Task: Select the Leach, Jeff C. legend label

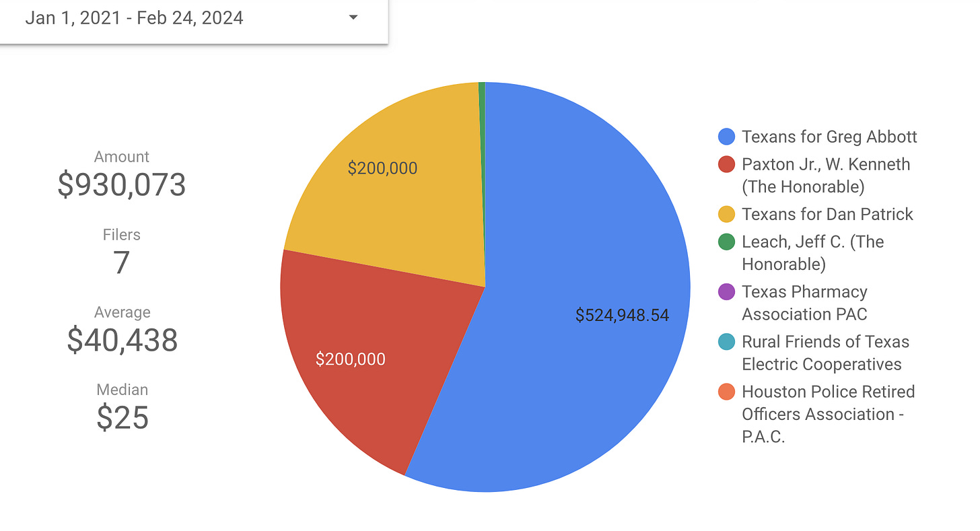Action: [x=812, y=252]
